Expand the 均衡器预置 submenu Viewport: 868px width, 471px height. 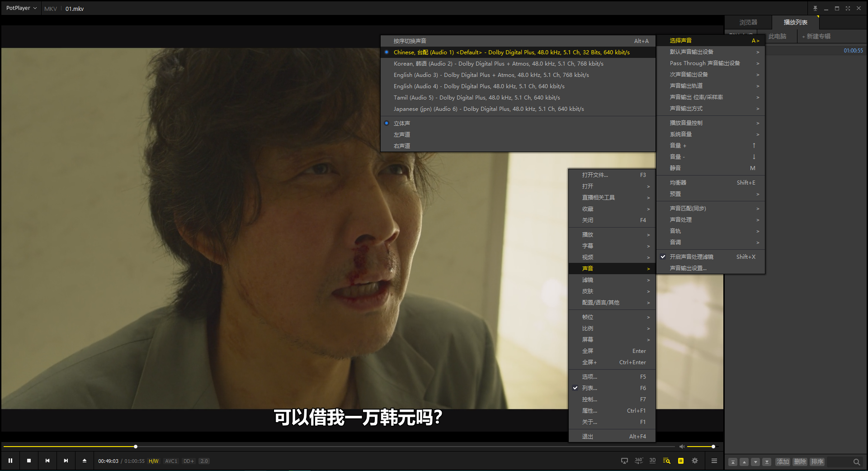pyautogui.click(x=675, y=194)
